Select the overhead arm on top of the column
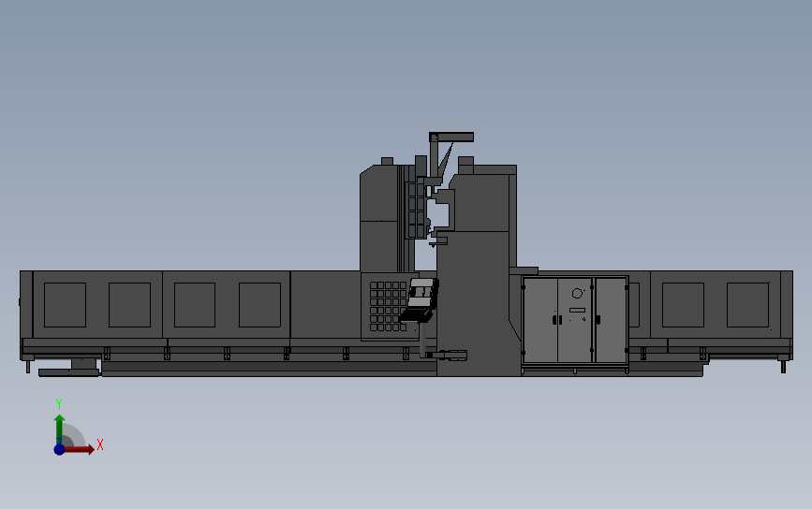 coord(451,138)
